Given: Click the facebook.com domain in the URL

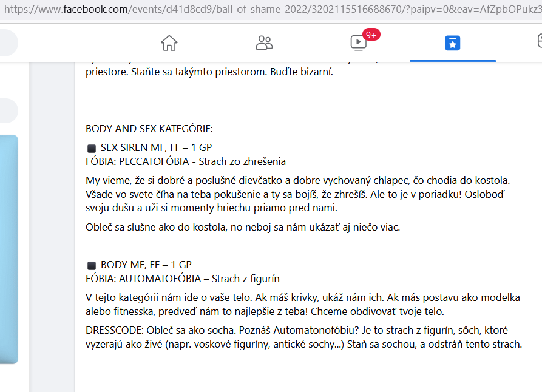Looking at the screenshot, I should 95,9.
